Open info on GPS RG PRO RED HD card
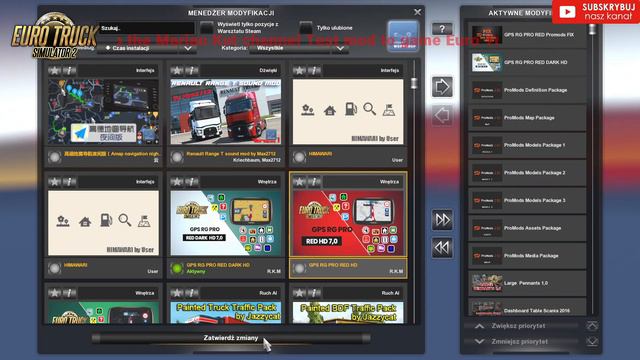This screenshot has height=360, width=640. pyautogui.click(x=314, y=182)
